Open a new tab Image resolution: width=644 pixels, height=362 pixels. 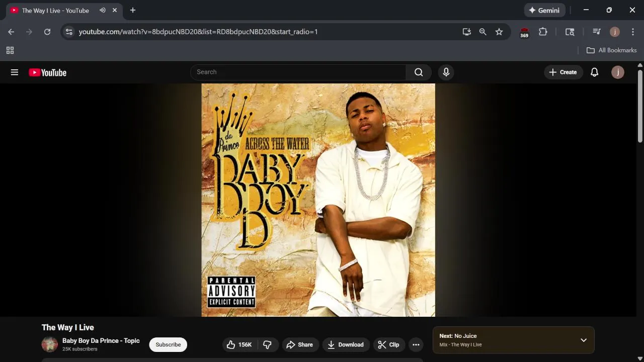133,10
